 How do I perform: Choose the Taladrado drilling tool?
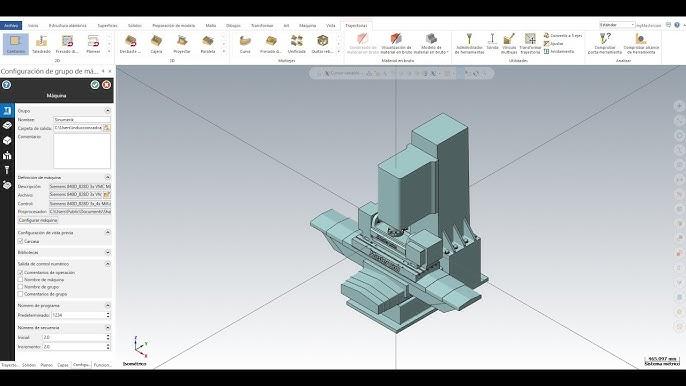pyautogui.click(x=42, y=44)
